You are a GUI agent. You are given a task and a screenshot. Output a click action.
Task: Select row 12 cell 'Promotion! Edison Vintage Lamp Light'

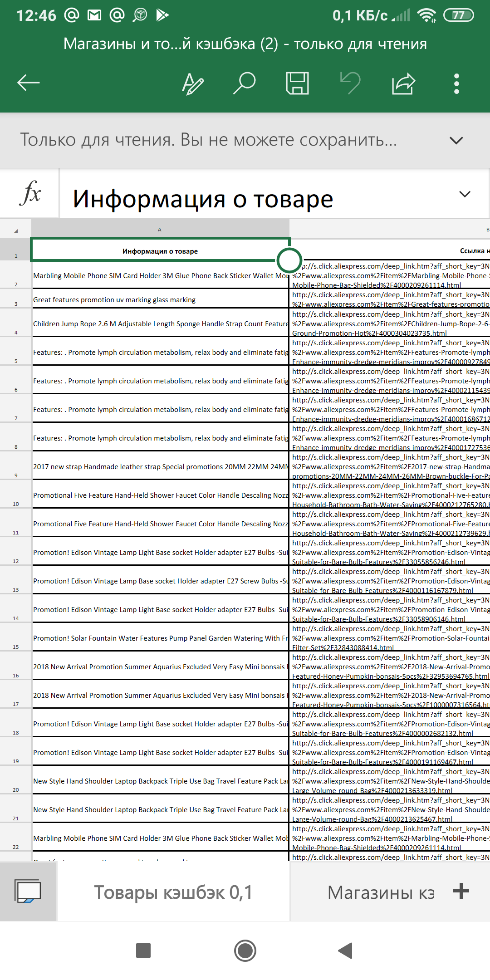[x=160, y=552]
